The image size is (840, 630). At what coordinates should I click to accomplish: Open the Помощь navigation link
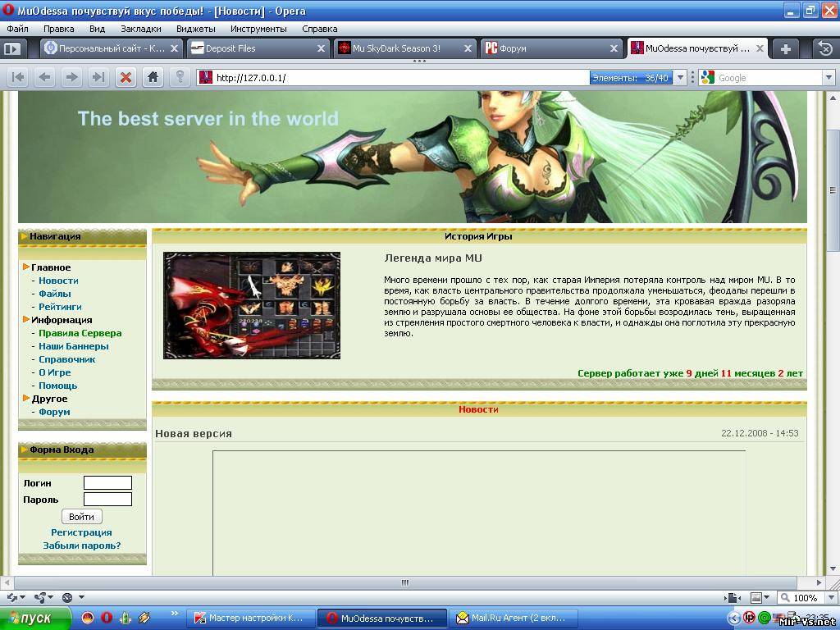pos(58,386)
